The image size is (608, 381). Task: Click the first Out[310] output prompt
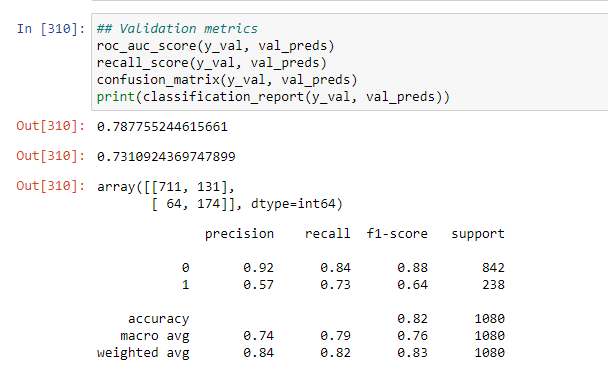[51, 126]
